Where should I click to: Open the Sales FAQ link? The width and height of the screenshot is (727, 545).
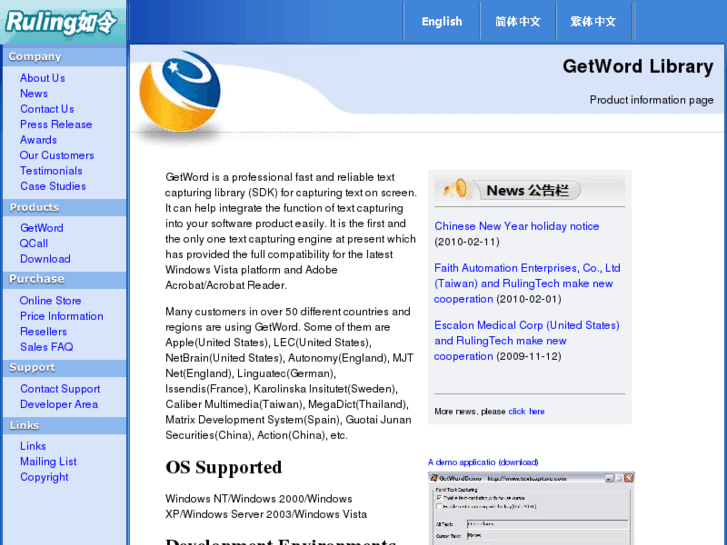click(x=46, y=347)
